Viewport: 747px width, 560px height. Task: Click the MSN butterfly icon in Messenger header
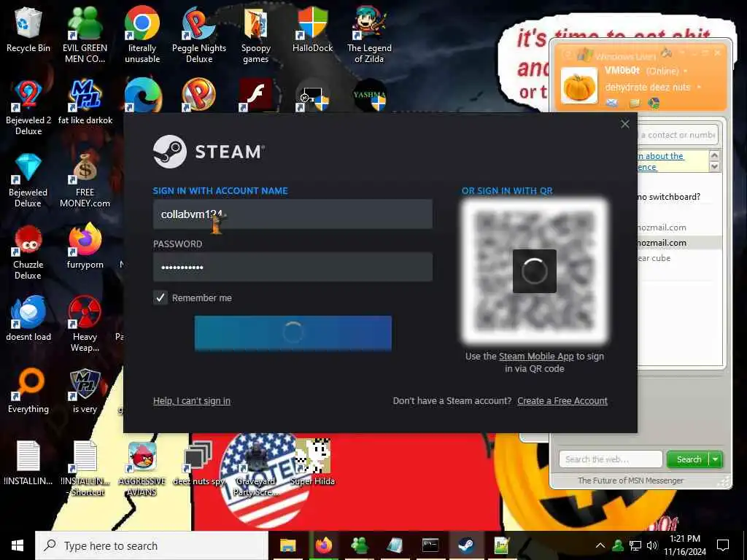[x=654, y=102]
